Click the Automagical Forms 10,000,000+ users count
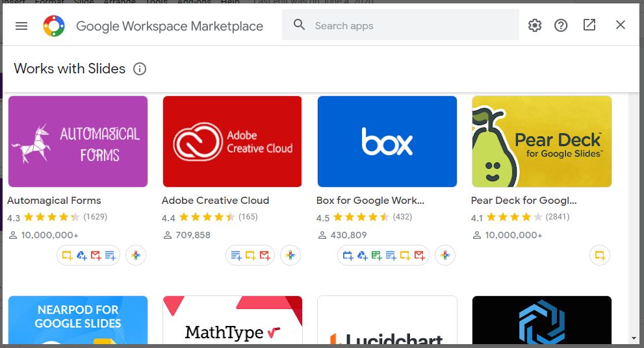Image resolution: width=644 pixels, height=348 pixels. pyautogui.click(x=49, y=235)
